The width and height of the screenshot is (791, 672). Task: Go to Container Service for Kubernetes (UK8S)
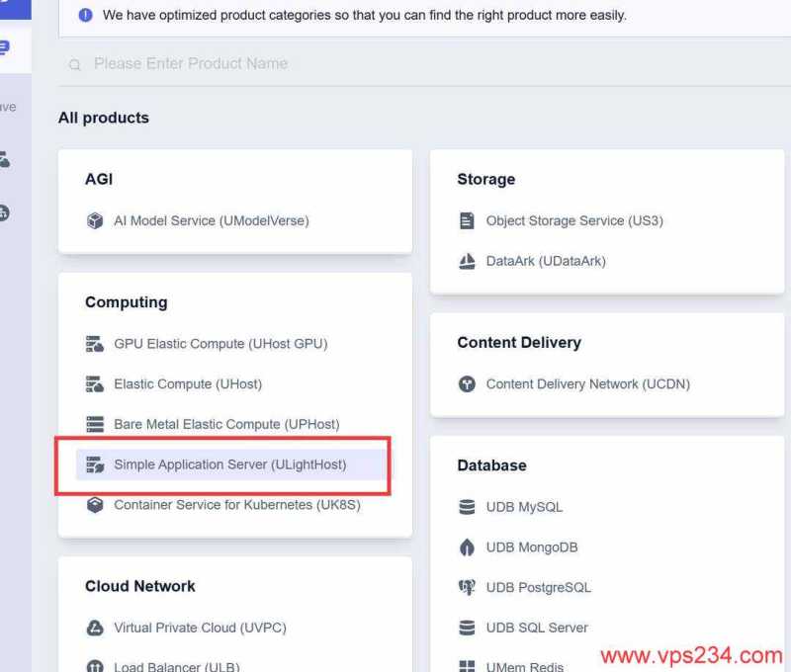pyautogui.click(x=237, y=505)
